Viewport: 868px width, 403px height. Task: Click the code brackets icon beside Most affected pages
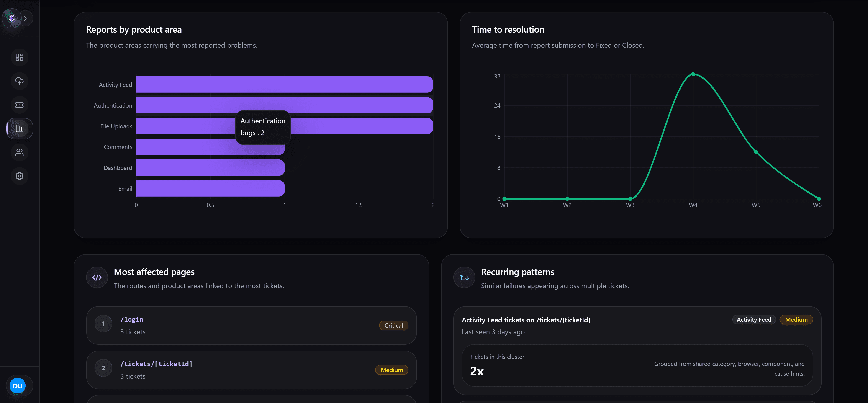(x=97, y=277)
